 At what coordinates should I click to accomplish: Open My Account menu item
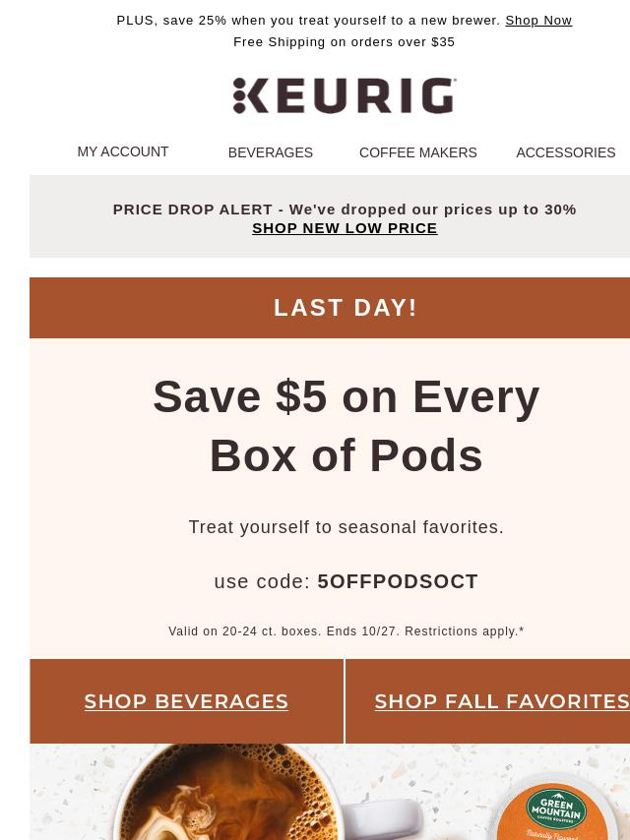pos(123,151)
